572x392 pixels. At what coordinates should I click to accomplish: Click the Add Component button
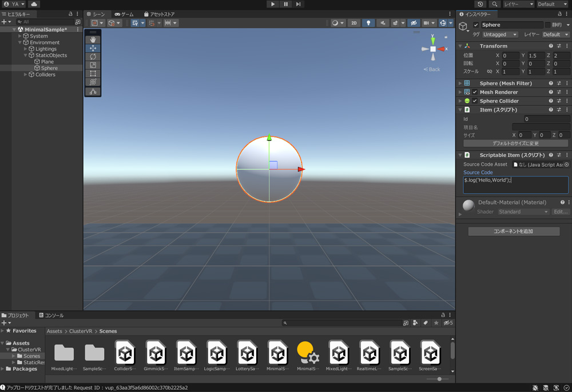coord(514,231)
